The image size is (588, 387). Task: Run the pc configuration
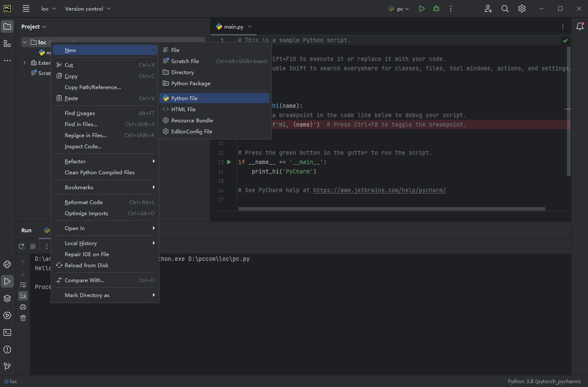click(421, 9)
